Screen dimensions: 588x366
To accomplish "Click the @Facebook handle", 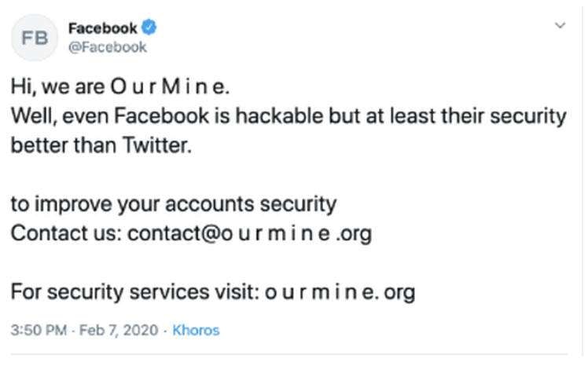I will 107,47.
